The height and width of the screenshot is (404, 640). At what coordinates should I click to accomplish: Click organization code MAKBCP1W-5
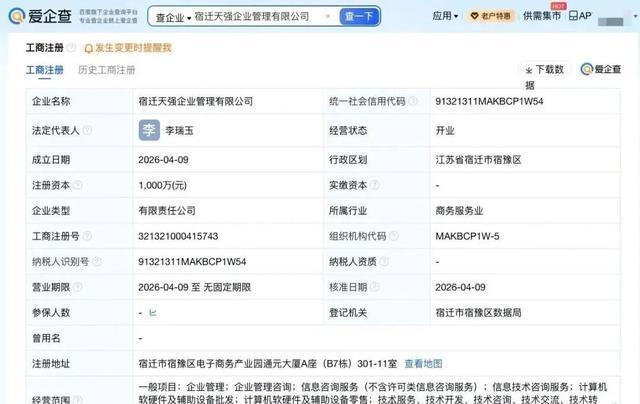pyautogui.click(x=467, y=236)
